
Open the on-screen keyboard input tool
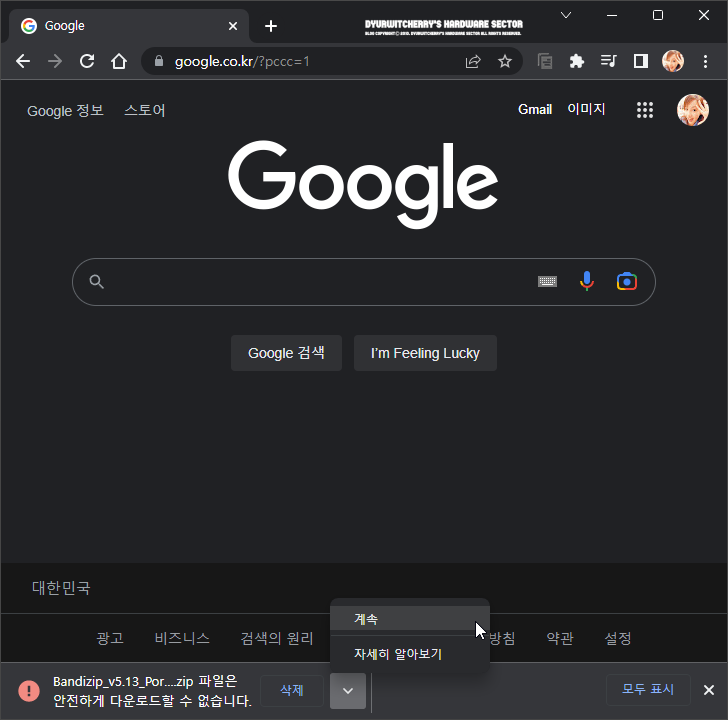point(547,281)
